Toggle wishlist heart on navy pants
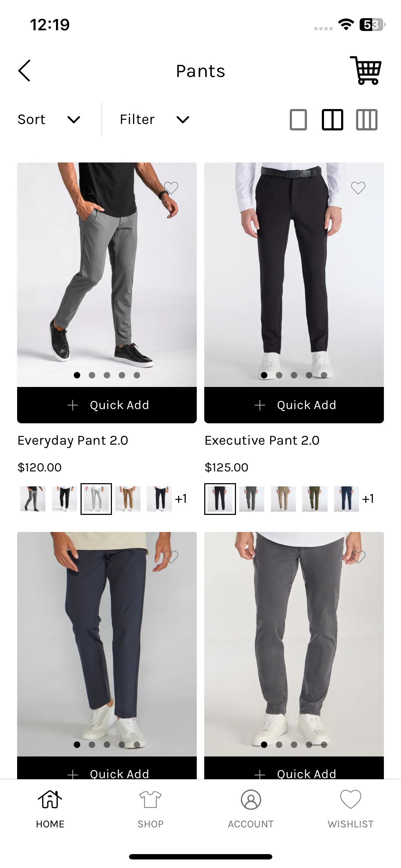The image size is (401, 868). [171, 557]
